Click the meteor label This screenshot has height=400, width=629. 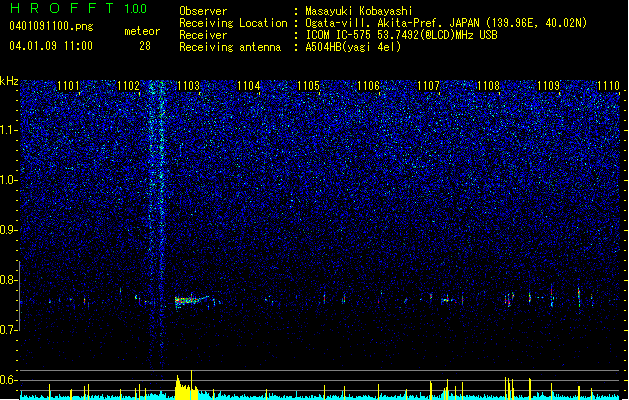tap(142, 31)
